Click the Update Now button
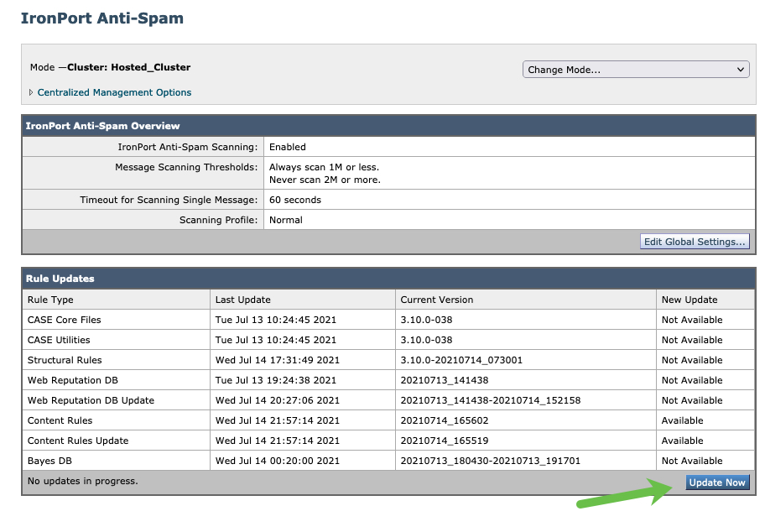 pos(717,482)
